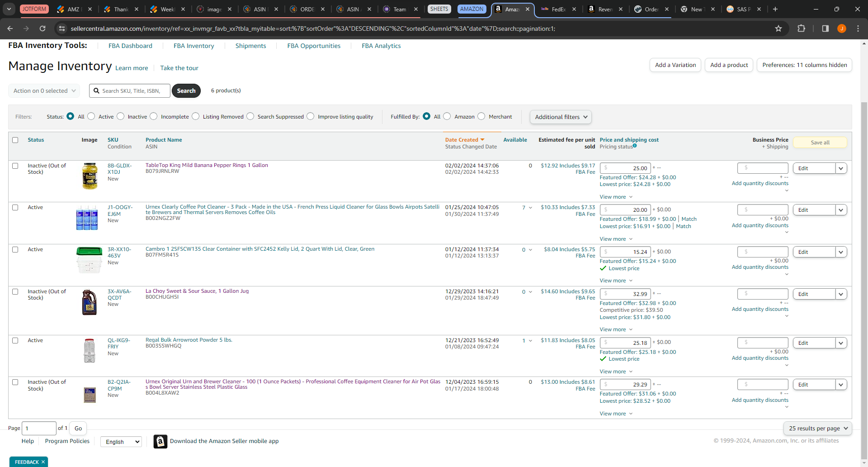Tick the select-all checkbox in table header
This screenshot has height=467, width=868.
15,140
